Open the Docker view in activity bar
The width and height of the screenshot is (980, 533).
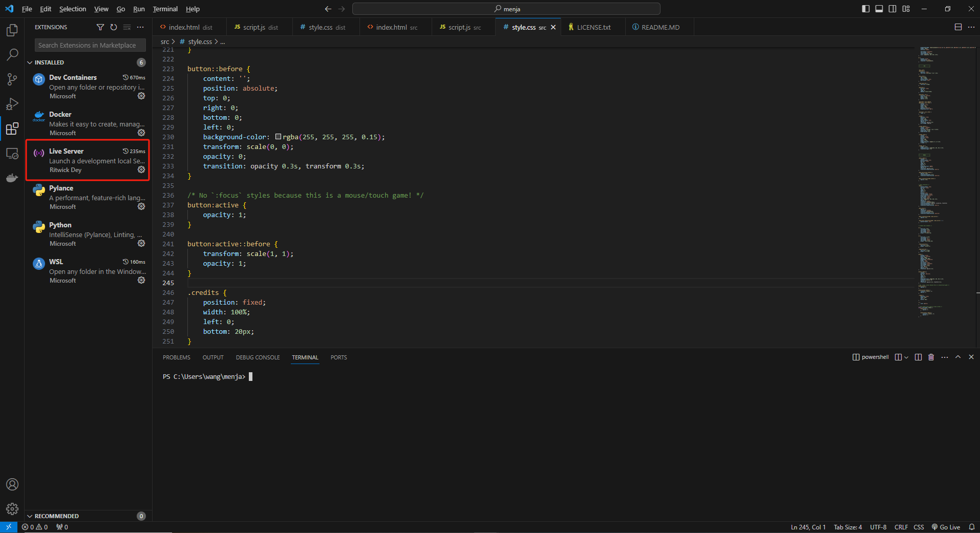pyautogui.click(x=12, y=178)
